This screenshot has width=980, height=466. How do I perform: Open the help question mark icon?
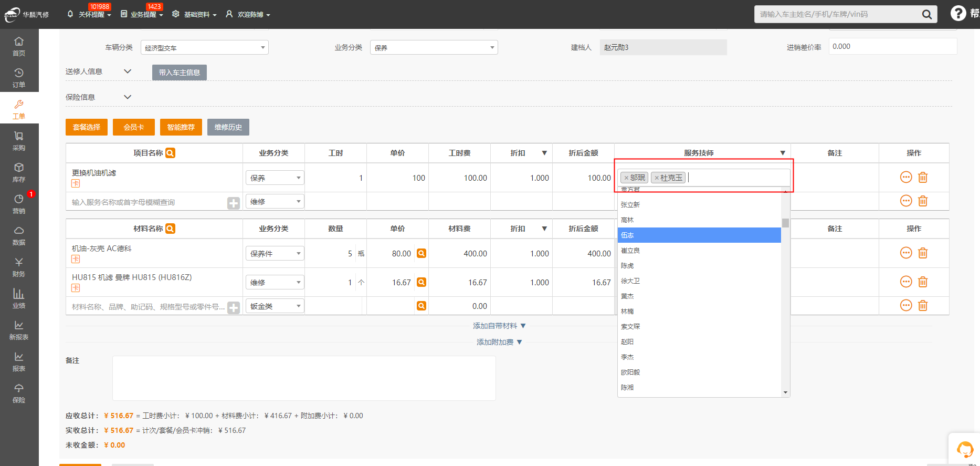pos(958,14)
